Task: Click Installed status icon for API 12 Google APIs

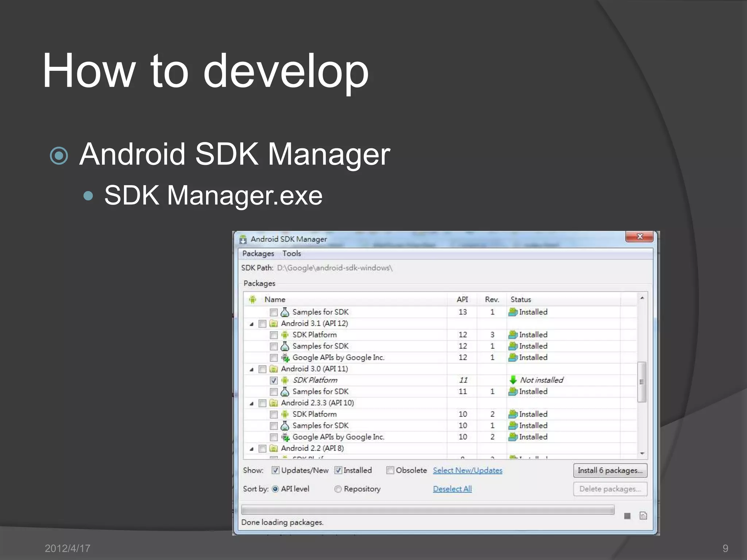Action: [513, 357]
